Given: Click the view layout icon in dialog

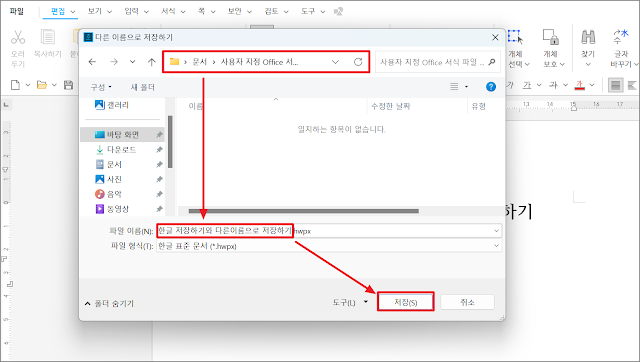Looking at the screenshot, I should click(x=454, y=87).
